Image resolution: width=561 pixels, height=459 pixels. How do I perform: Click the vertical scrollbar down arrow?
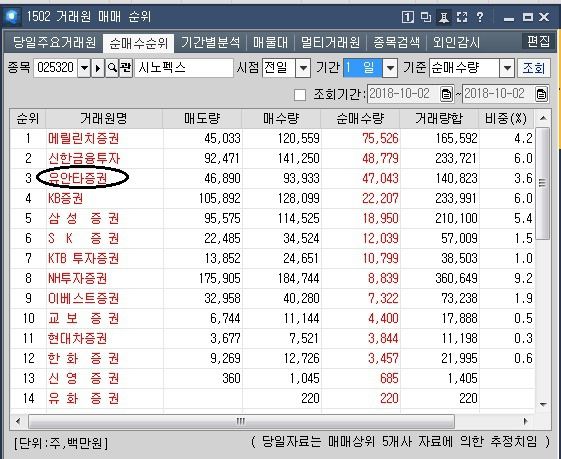(x=543, y=405)
